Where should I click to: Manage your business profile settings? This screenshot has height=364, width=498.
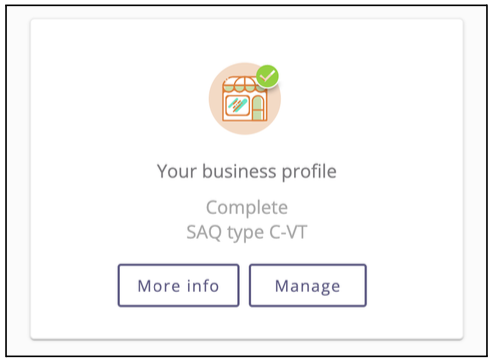point(308,285)
